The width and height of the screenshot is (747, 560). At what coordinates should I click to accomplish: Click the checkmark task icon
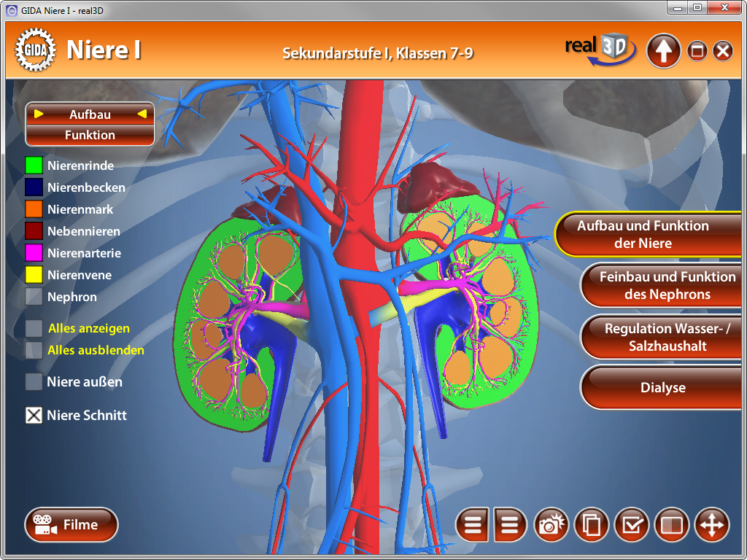[x=632, y=525]
